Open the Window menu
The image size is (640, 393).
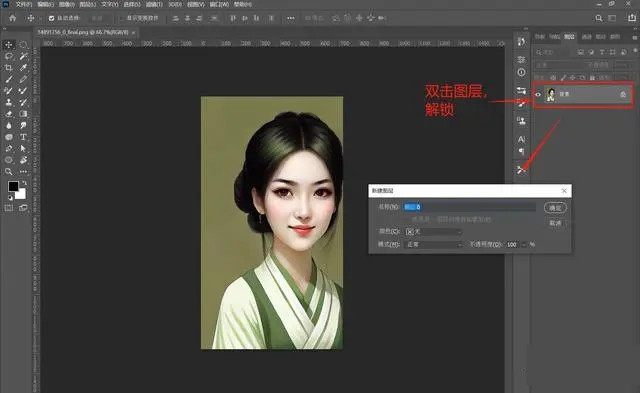219,4
